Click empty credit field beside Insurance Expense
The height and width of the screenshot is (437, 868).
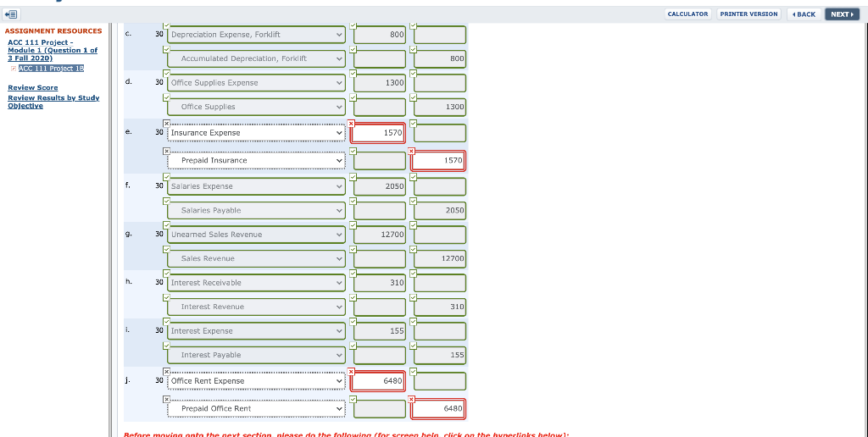440,133
